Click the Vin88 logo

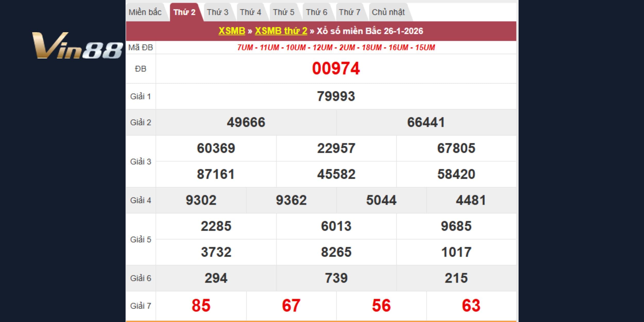tap(77, 46)
